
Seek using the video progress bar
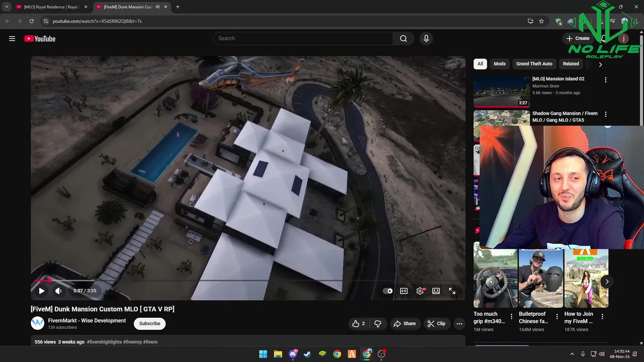click(x=248, y=281)
